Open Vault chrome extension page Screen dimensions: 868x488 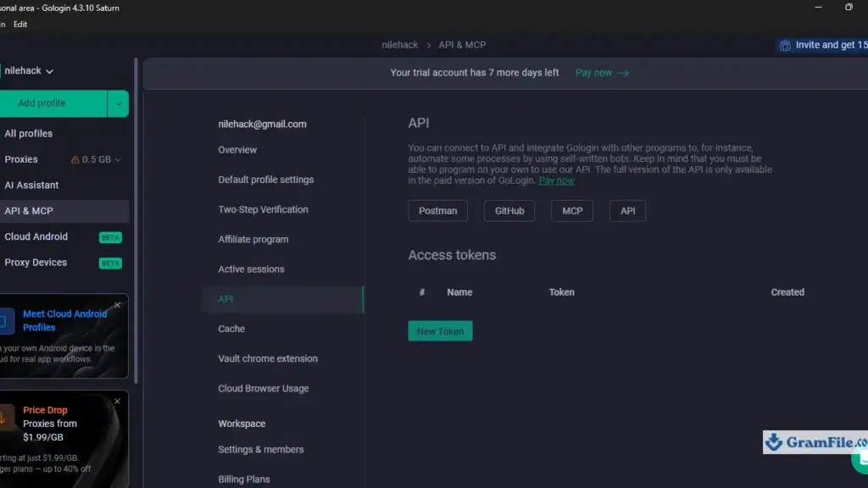268,358
